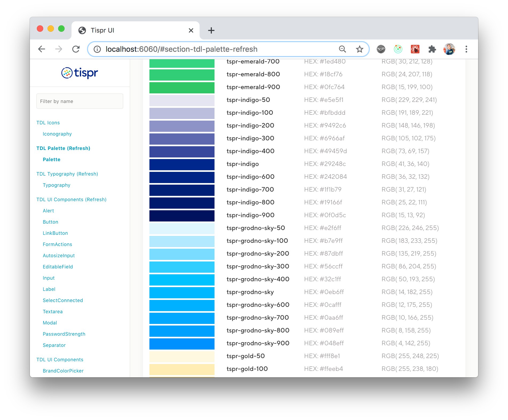Click the tspr-emerald-900 color swatch

182,88
